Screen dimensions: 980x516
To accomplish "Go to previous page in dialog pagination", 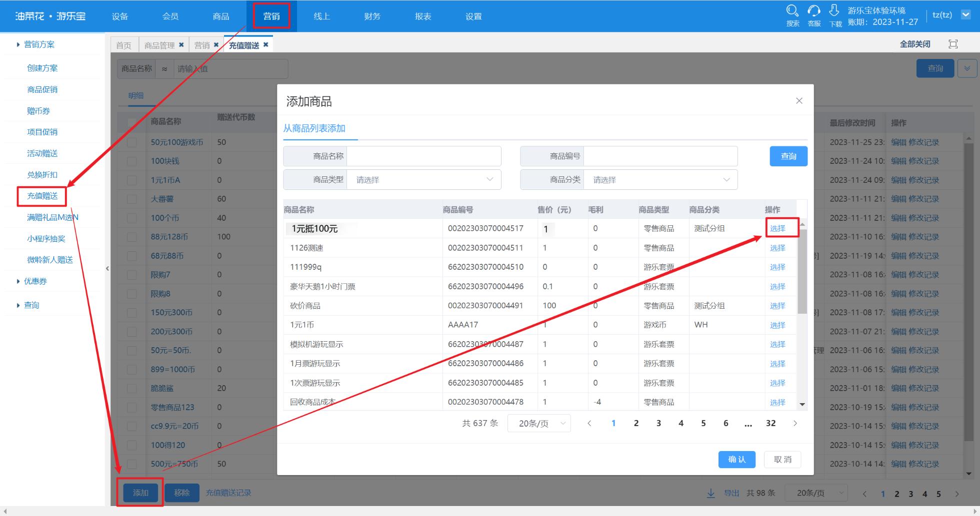I will click(x=589, y=424).
